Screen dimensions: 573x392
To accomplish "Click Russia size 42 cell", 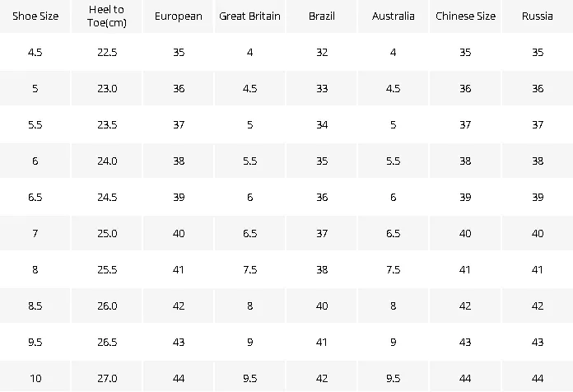I will click(x=537, y=306).
